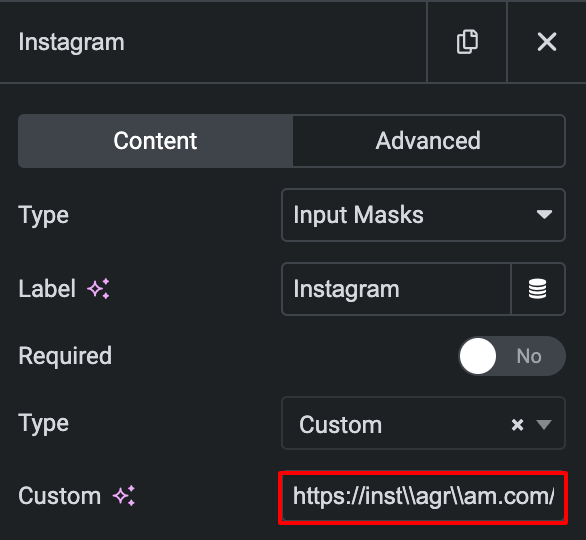Clear the Custom selection with small x
The height and width of the screenshot is (540, 586).
tap(517, 425)
